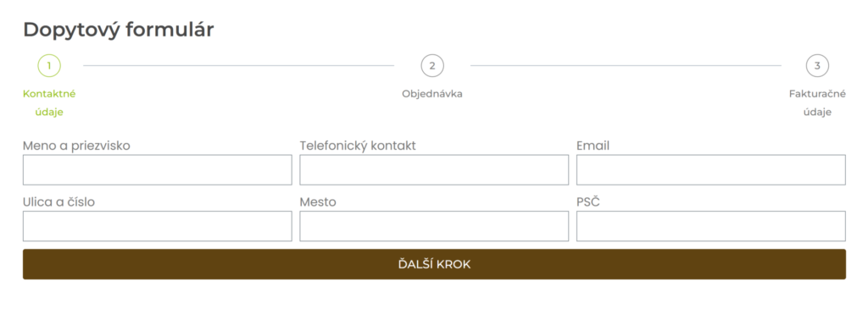Jump to the step 3 circle indicator

coord(817,66)
